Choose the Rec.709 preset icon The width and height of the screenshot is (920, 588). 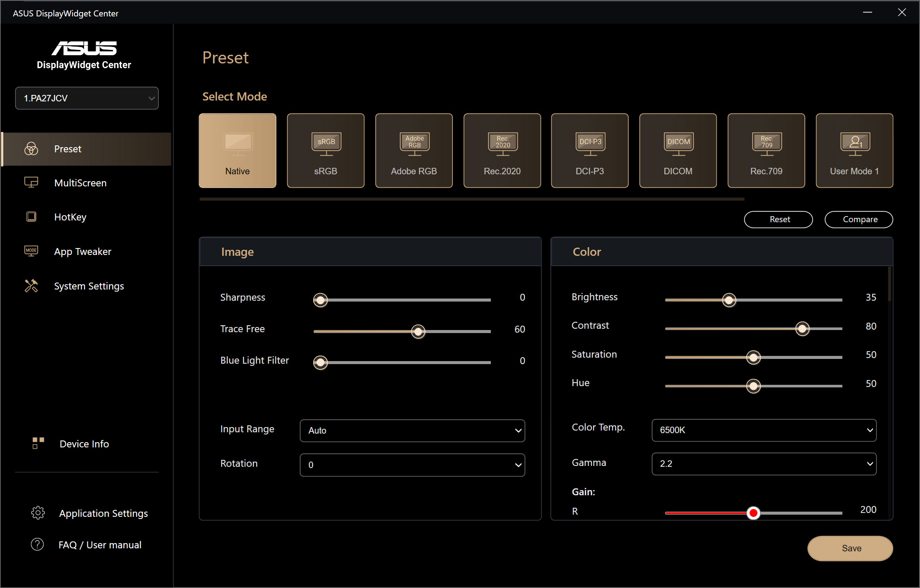tap(766, 143)
